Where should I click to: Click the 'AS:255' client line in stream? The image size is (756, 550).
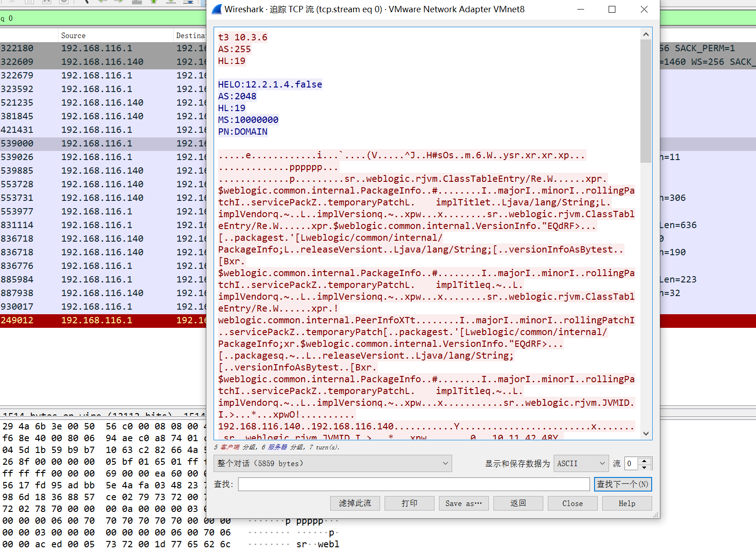point(234,49)
